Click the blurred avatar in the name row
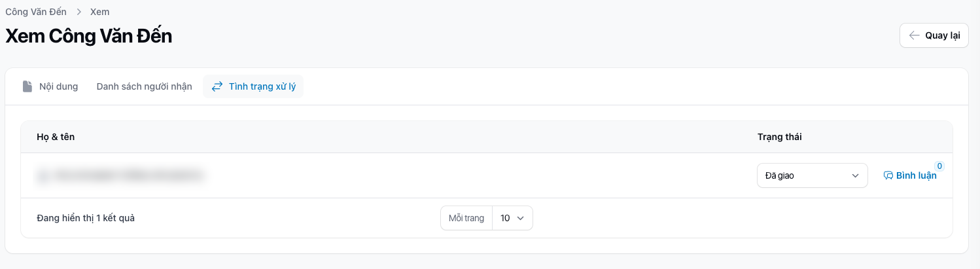Image resolution: width=980 pixels, height=269 pixels. point(44,175)
